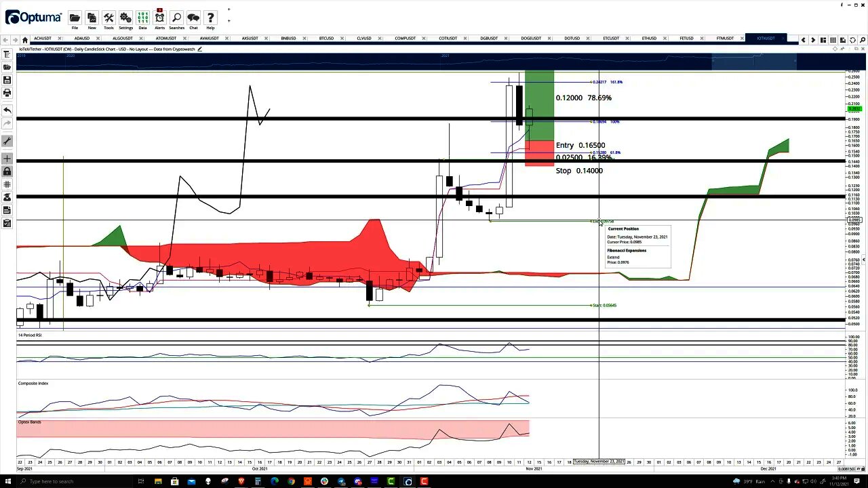868x488 pixels.
Task: Open the tile grid view icon
Action: tap(833, 40)
